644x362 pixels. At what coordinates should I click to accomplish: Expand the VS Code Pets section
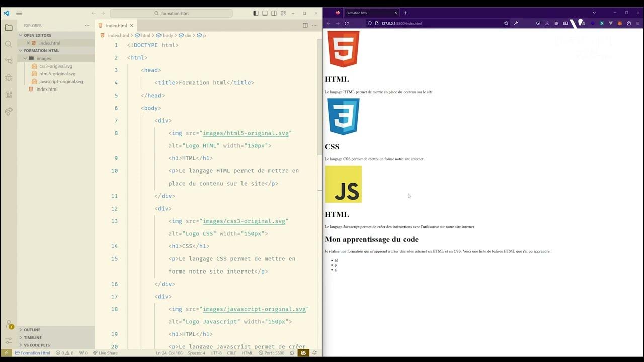(56, 345)
